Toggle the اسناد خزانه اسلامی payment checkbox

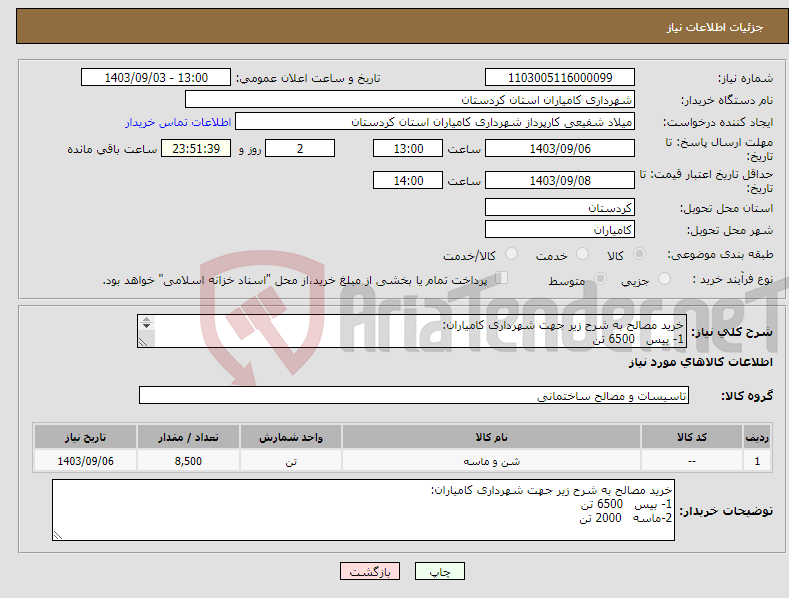[x=501, y=278]
